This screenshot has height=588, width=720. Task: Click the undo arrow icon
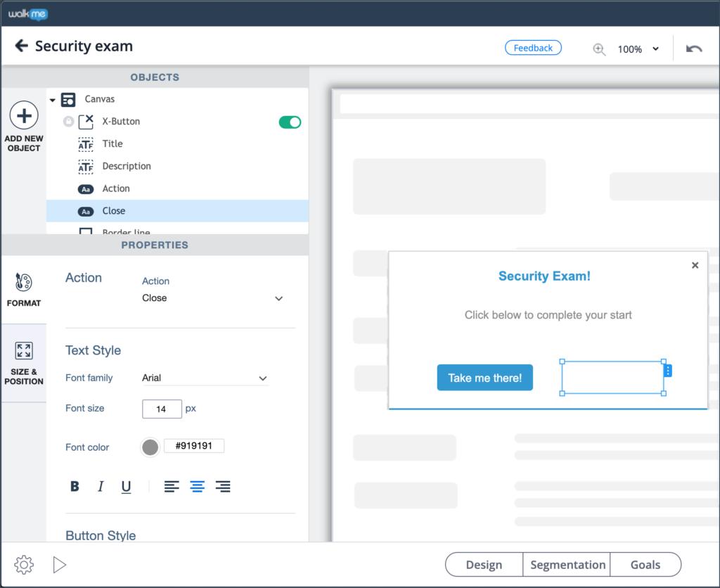coord(694,49)
